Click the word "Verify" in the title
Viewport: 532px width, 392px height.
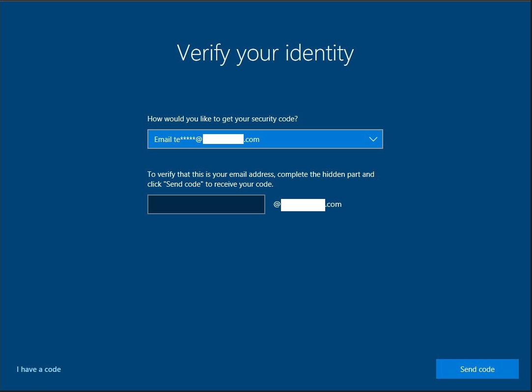coord(203,53)
